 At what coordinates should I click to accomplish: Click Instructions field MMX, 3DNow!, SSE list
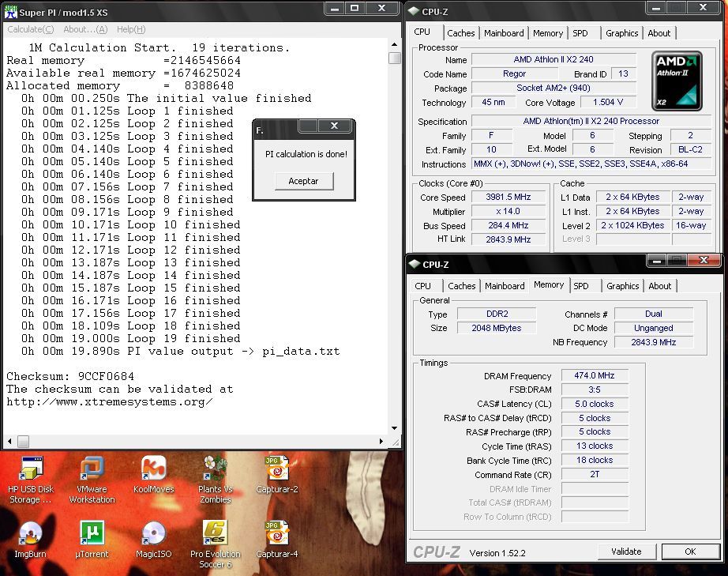[x=591, y=164]
